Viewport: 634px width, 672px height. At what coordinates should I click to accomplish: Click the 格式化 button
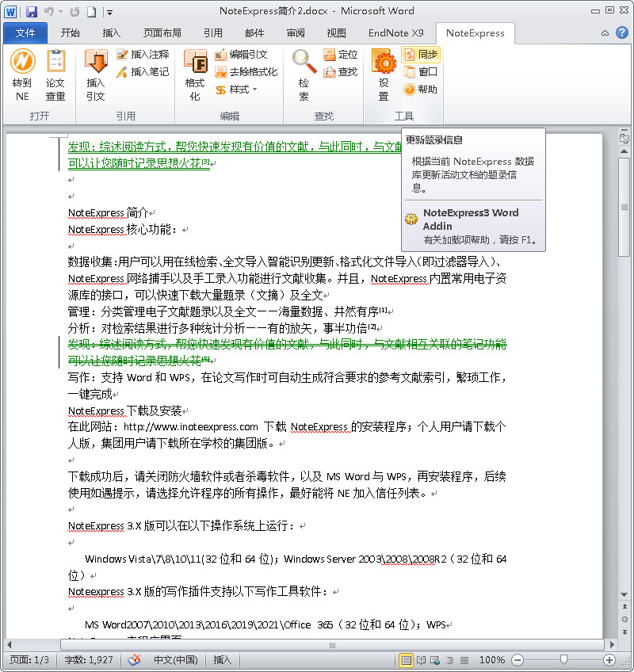tap(195, 75)
